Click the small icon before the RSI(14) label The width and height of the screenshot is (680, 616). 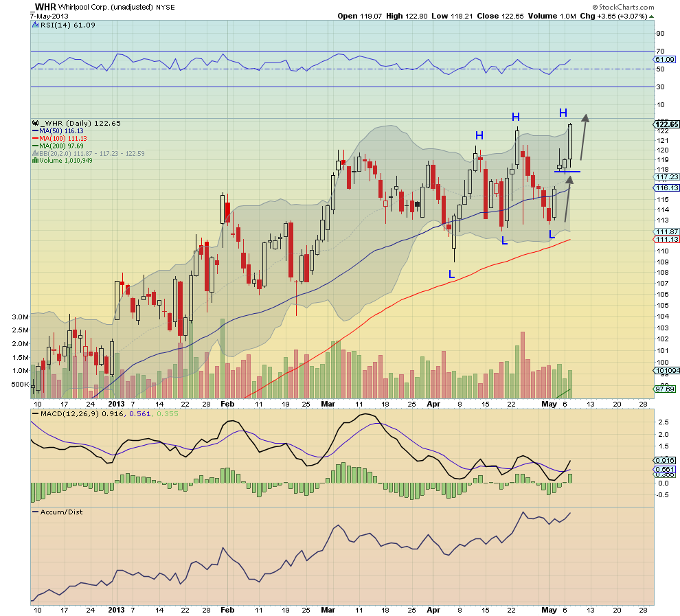coord(36,25)
